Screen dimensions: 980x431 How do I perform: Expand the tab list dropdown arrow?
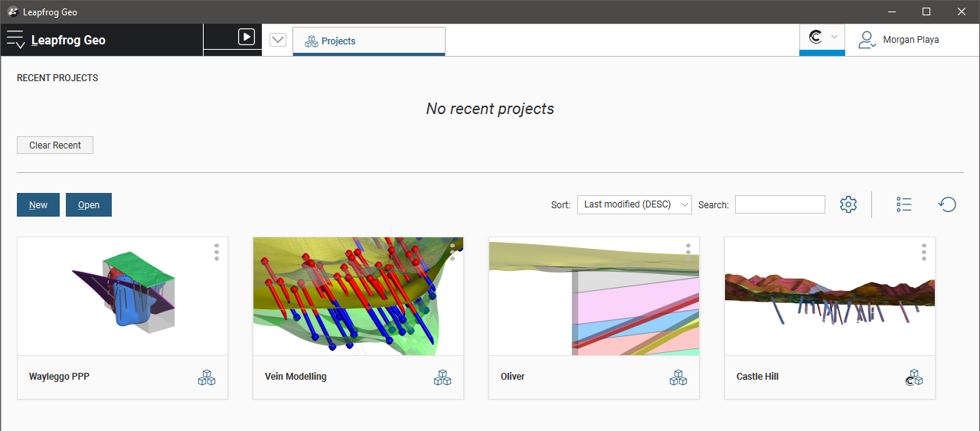[x=278, y=40]
